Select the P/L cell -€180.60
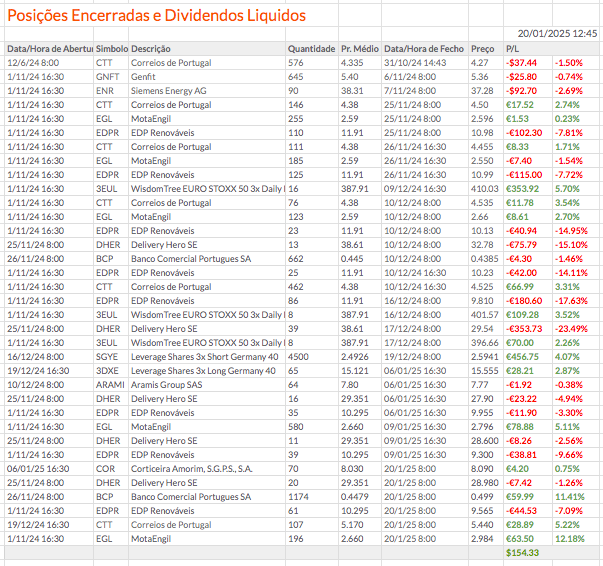The image size is (603, 566). pos(524,301)
